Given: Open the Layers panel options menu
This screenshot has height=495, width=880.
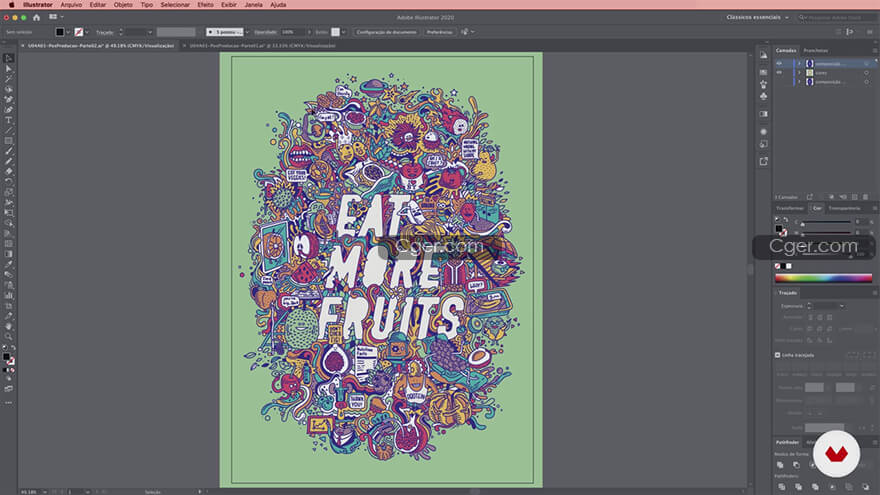Looking at the screenshot, I should point(874,51).
